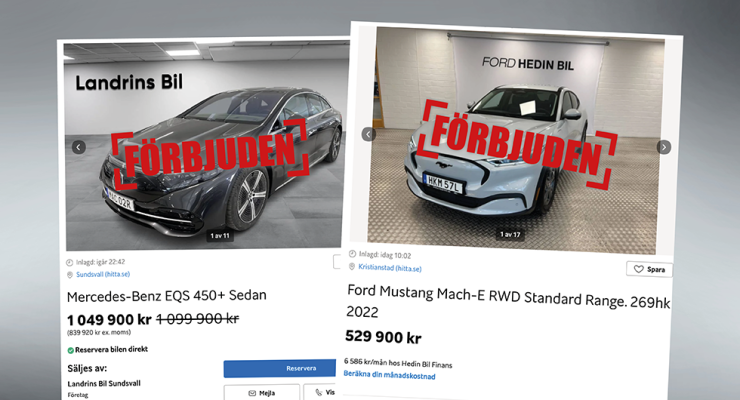Email the seller via Mejla button
The width and height of the screenshot is (740, 400).
pos(261,393)
